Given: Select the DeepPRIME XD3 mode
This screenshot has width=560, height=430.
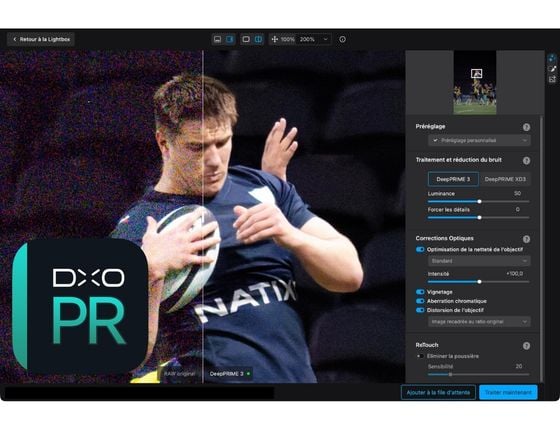Looking at the screenshot, I should coord(505,179).
